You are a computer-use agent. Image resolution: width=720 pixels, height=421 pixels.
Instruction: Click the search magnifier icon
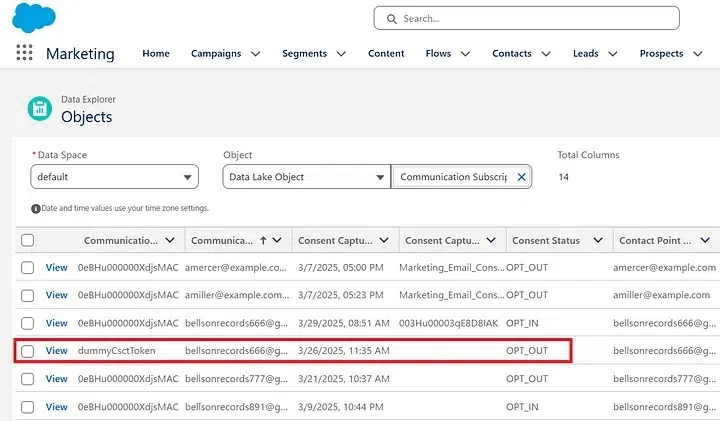[x=391, y=19]
